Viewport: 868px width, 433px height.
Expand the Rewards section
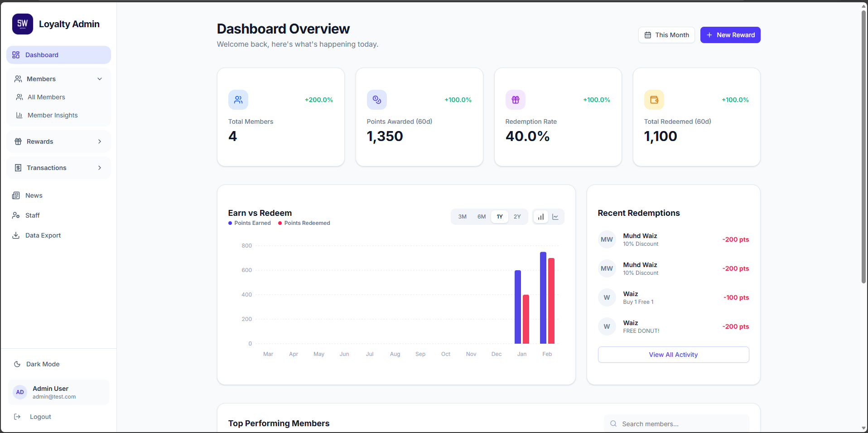pos(100,141)
